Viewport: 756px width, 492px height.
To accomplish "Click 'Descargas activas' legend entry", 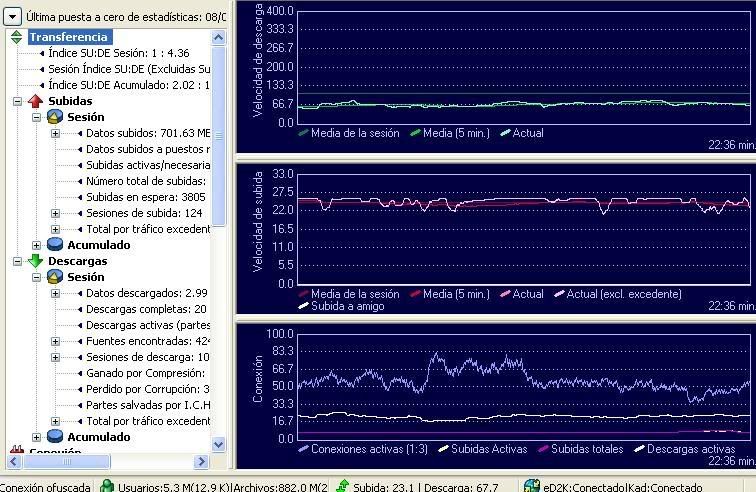I will [x=685, y=449].
